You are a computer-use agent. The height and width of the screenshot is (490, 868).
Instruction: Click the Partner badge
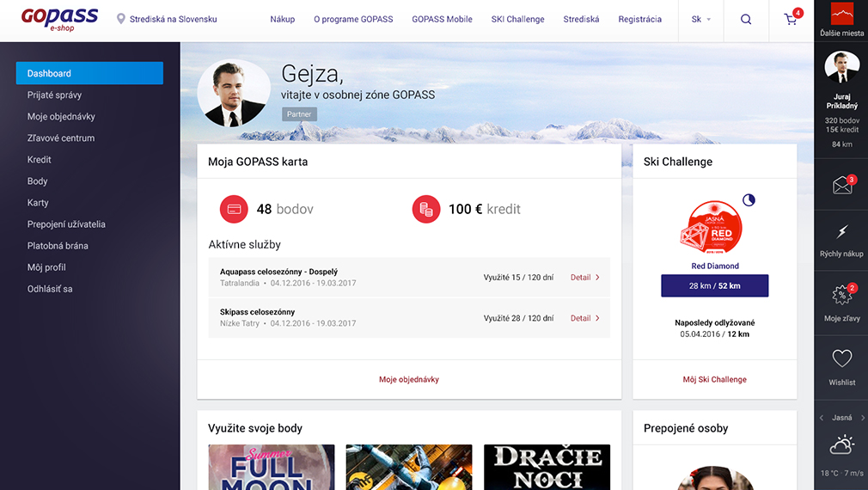tap(299, 114)
